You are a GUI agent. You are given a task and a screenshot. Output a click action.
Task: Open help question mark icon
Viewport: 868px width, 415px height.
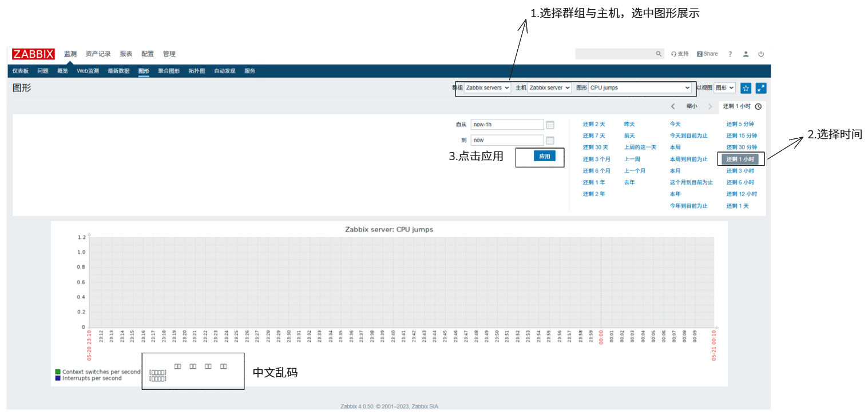coord(730,54)
